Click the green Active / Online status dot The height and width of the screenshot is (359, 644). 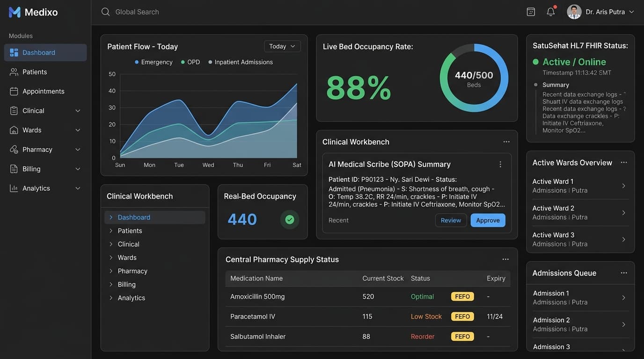pyautogui.click(x=536, y=62)
